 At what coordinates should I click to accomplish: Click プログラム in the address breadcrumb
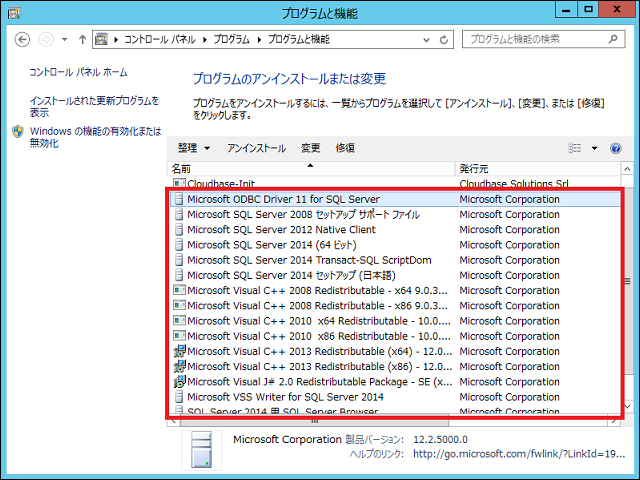pos(231,40)
